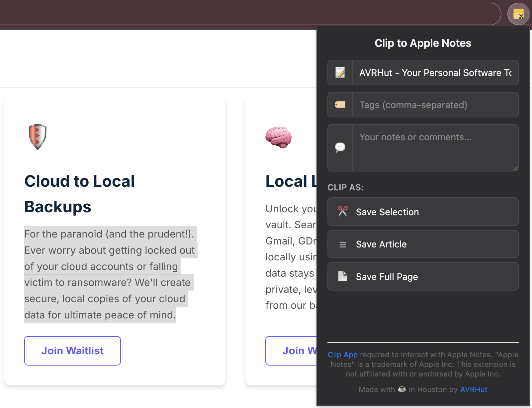Viewport: 532px width, 408px height.
Task: Join Waitlist for Cloud to Local Backups
Action: coord(72,351)
